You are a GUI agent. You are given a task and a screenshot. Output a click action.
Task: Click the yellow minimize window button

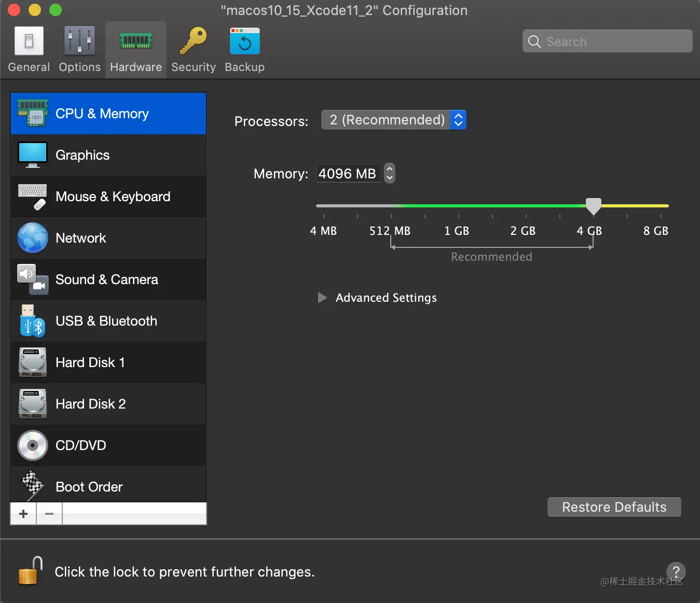click(x=35, y=10)
